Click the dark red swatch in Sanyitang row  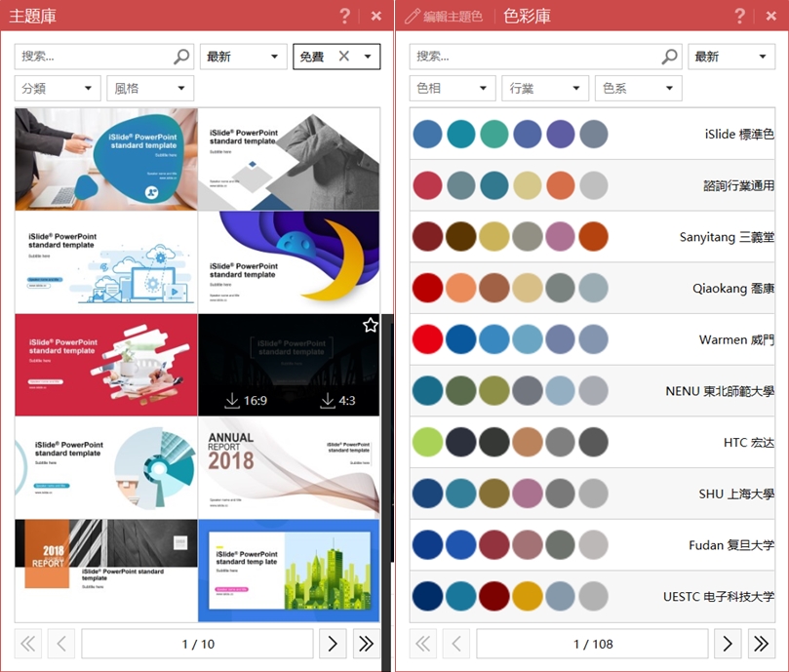pyautogui.click(x=428, y=237)
